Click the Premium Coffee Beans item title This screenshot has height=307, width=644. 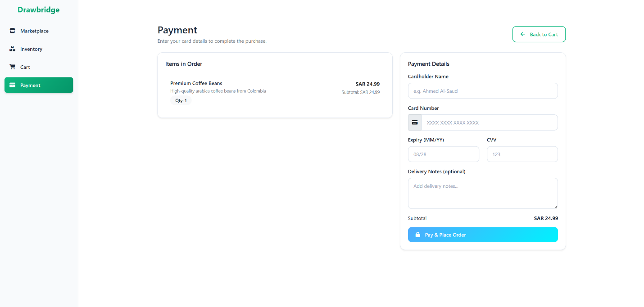pos(196,83)
